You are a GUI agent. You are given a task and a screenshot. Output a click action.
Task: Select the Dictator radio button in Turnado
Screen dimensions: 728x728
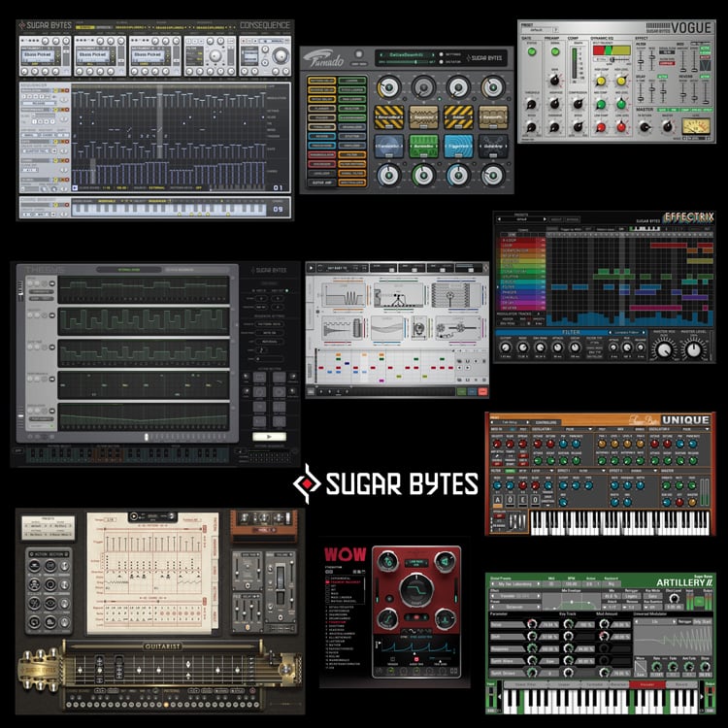441,61
